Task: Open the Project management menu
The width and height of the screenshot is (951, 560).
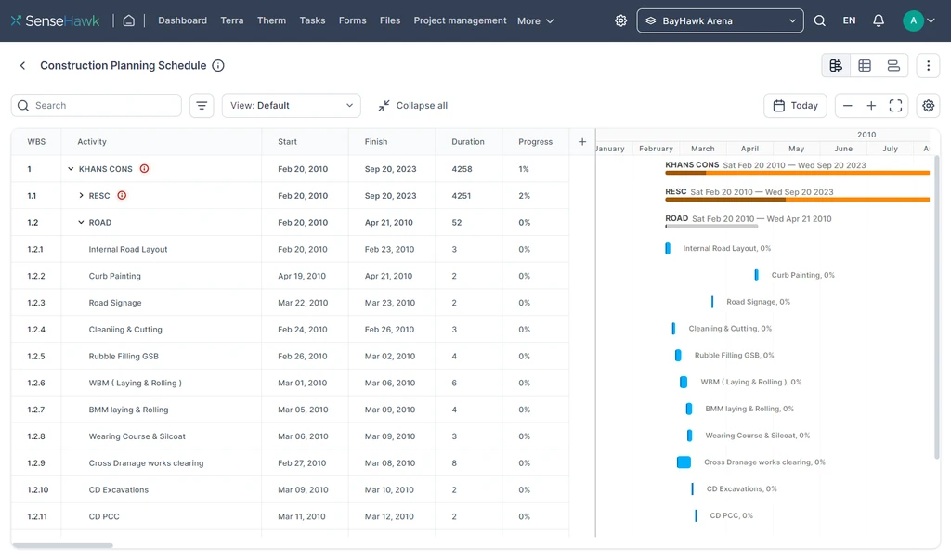Action: (x=460, y=20)
